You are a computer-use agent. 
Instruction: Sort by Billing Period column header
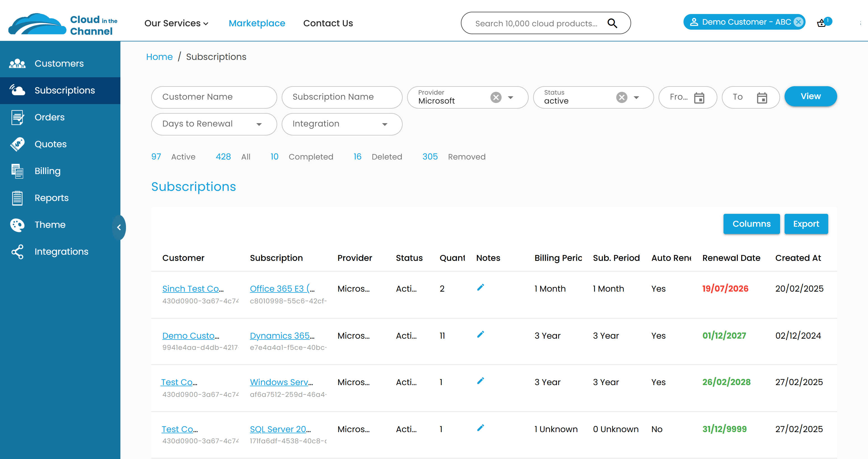558,258
